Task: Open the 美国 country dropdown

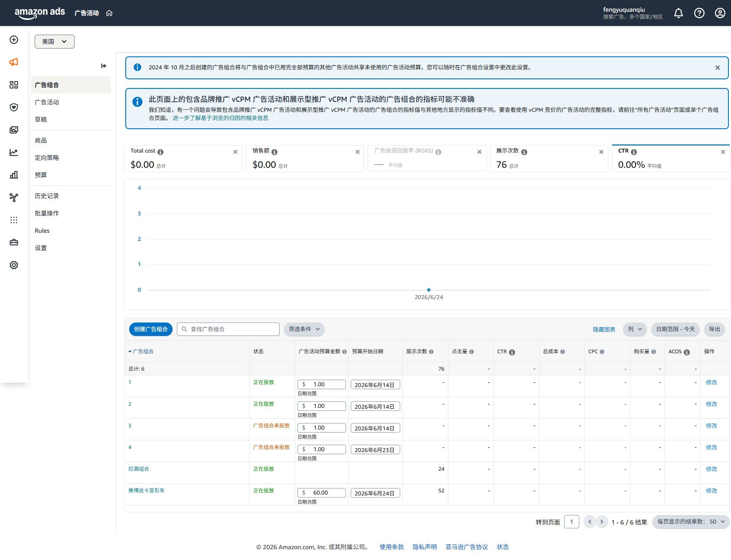Action: (55, 42)
